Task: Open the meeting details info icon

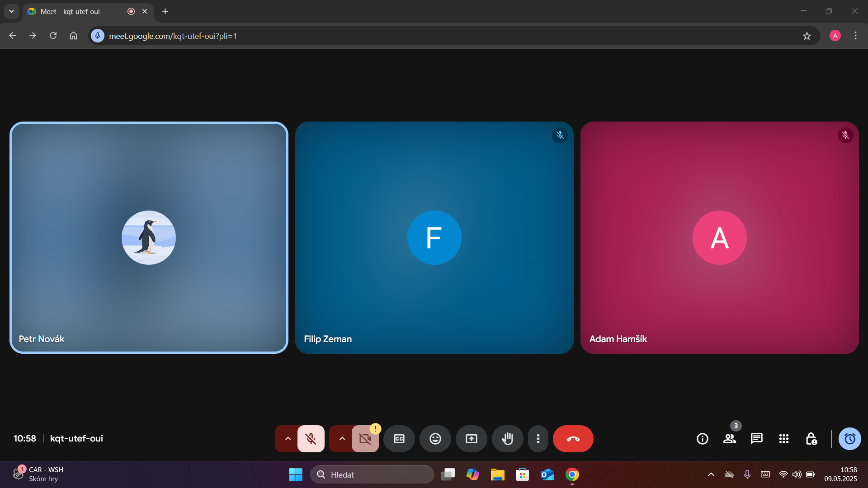Action: point(702,438)
